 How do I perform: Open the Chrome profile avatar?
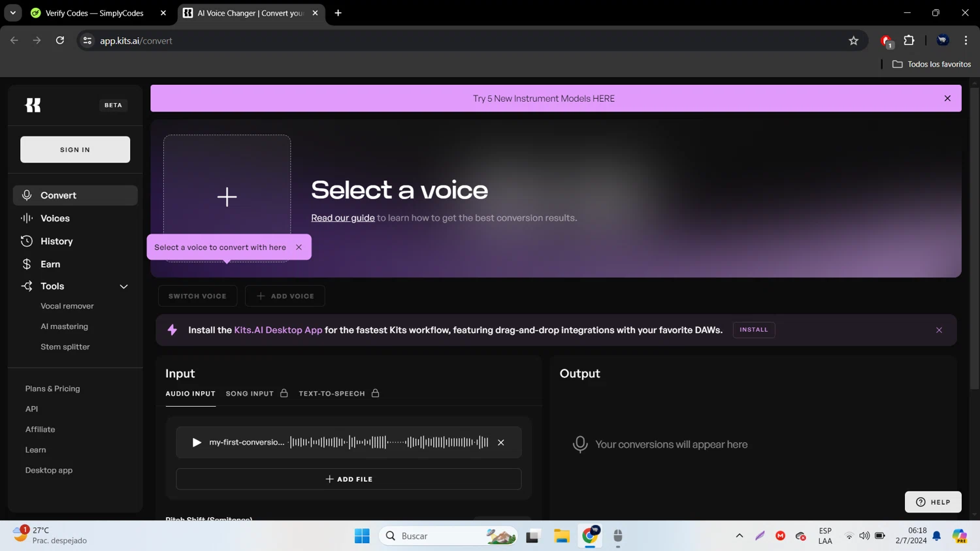click(x=943, y=40)
